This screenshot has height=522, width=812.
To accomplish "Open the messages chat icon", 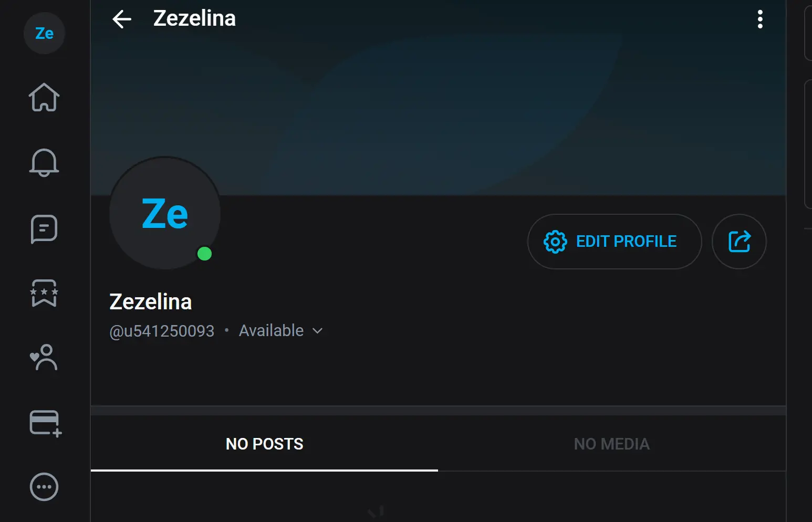I will coord(44,229).
